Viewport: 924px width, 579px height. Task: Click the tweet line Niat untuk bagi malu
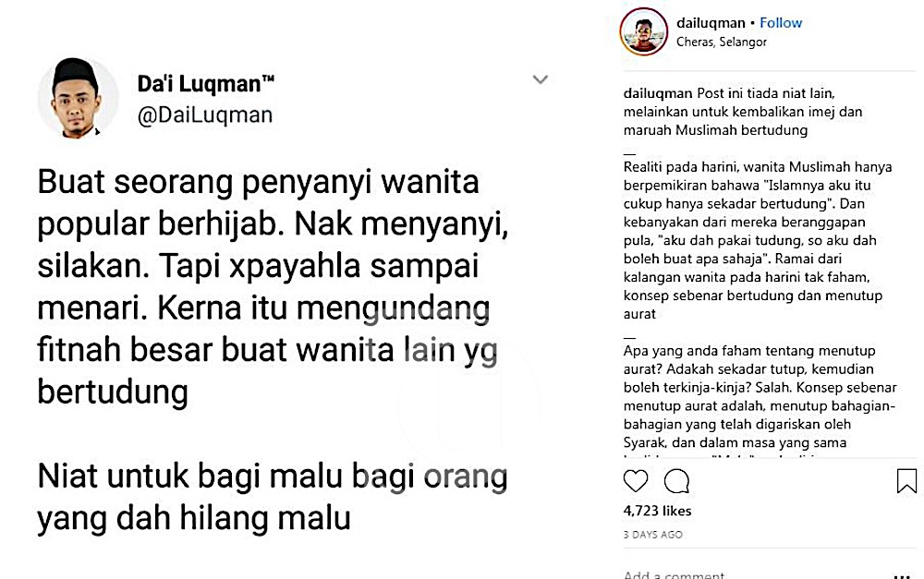point(273,497)
